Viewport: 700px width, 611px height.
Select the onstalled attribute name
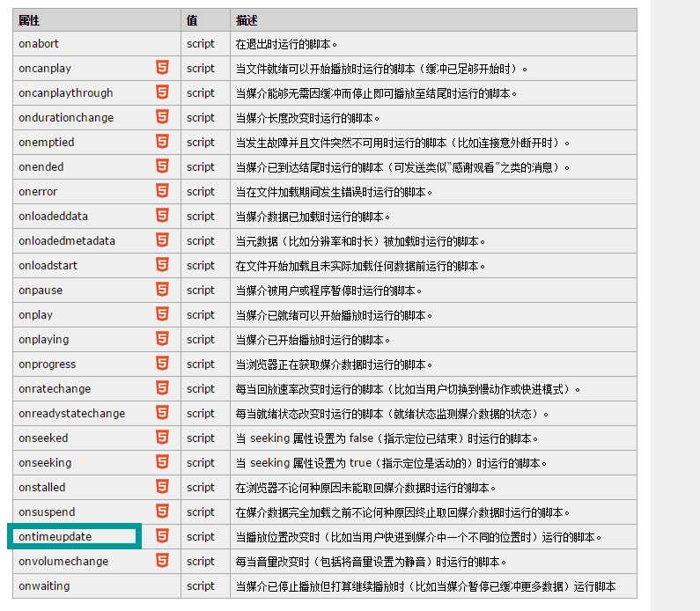coord(42,488)
